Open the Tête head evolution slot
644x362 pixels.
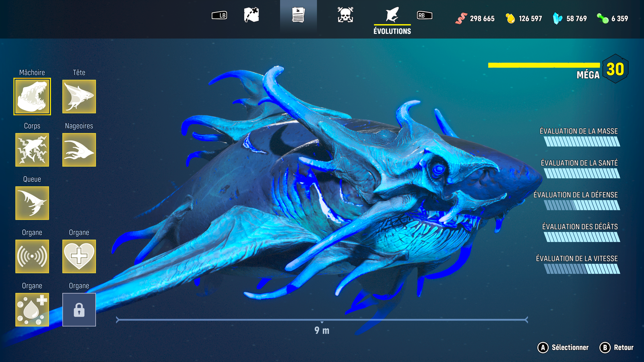pos(79,97)
